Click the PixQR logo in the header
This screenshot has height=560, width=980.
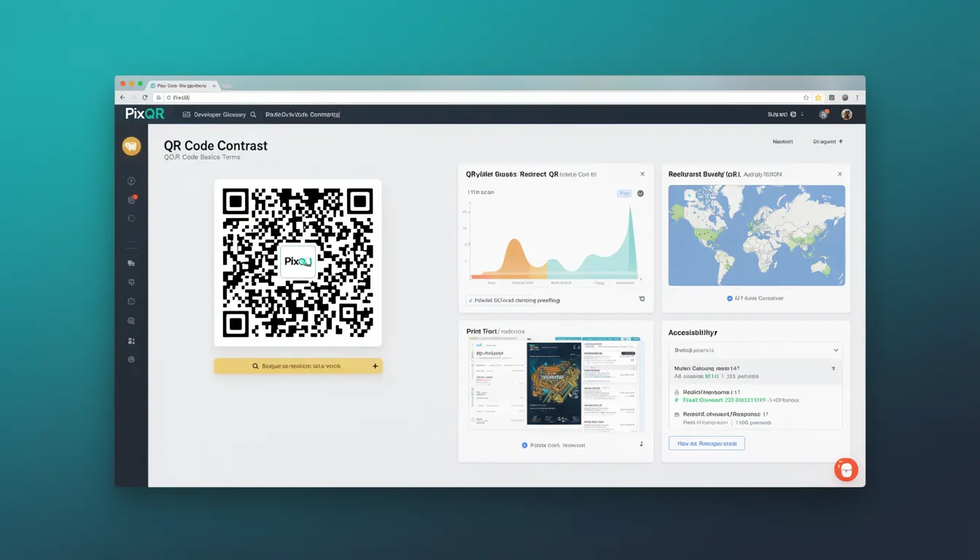(144, 114)
